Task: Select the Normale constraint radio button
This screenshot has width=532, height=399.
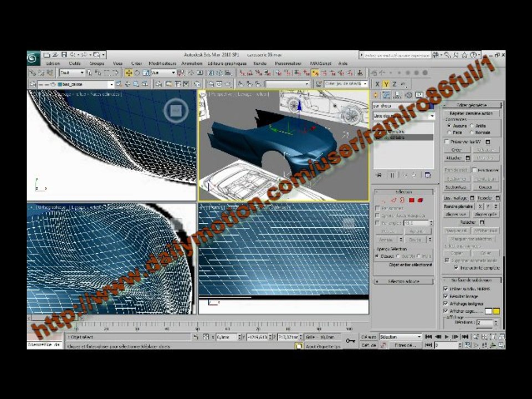Action: (472, 132)
